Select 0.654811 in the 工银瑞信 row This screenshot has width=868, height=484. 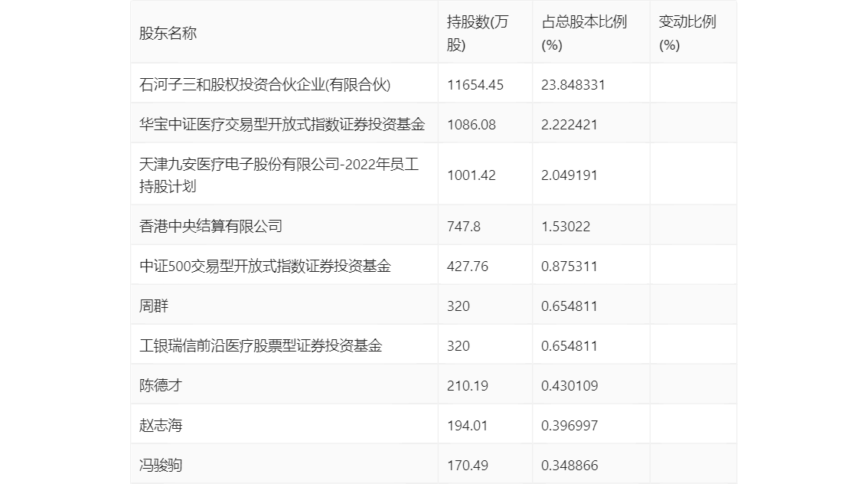pos(569,346)
